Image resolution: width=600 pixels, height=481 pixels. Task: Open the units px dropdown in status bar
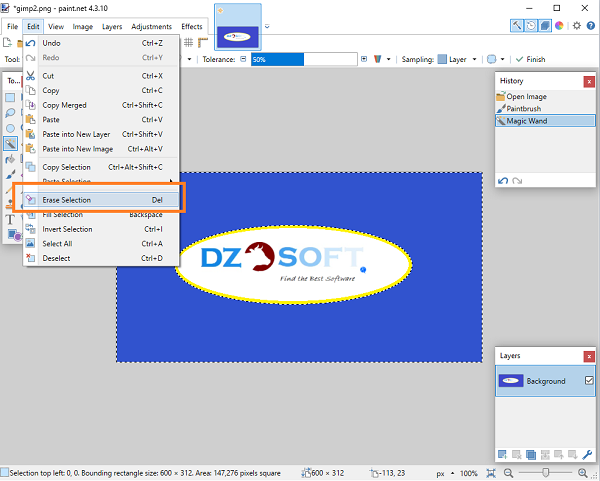(x=445, y=473)
